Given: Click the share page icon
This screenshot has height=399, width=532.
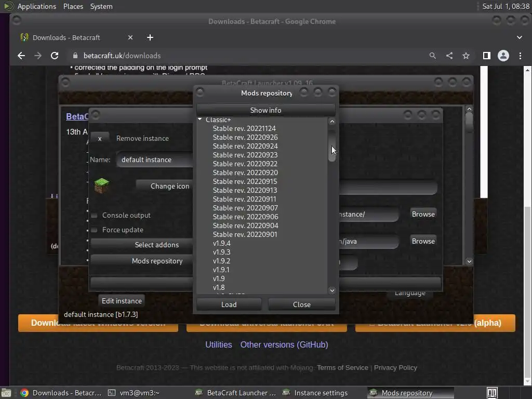Looking at the screenshot, I should point(449,56).
